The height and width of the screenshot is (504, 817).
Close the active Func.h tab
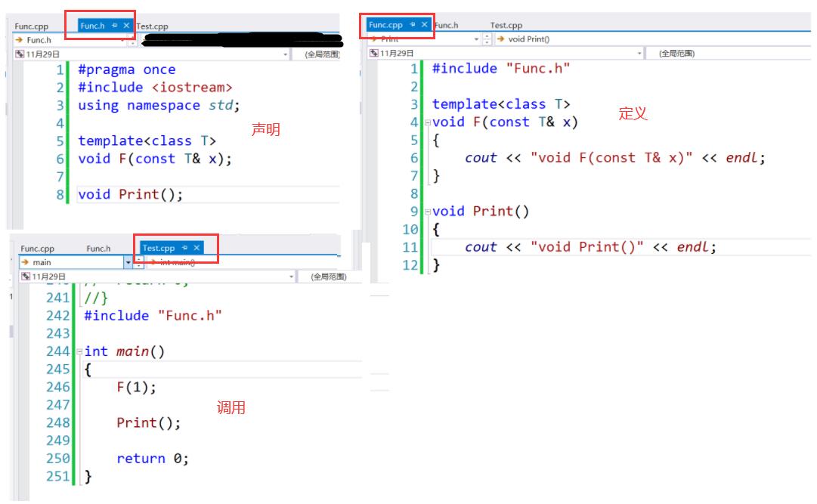point(126,26)
